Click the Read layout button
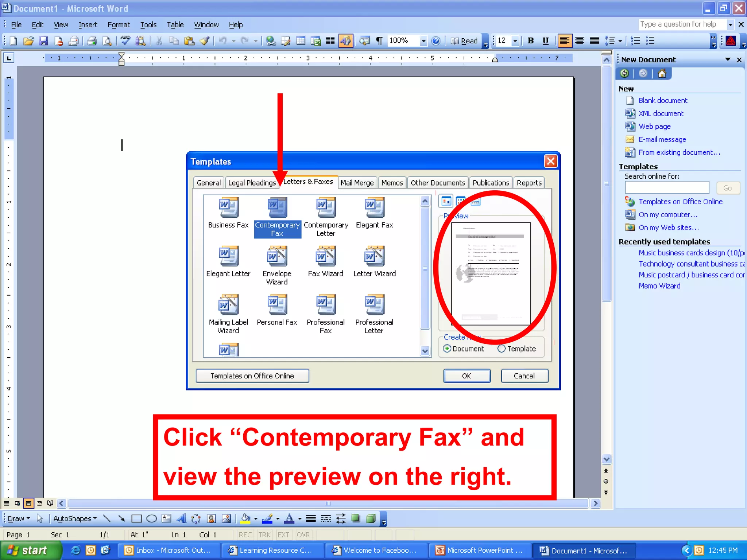Screen dimensions: 747x560 click(464, 41)
